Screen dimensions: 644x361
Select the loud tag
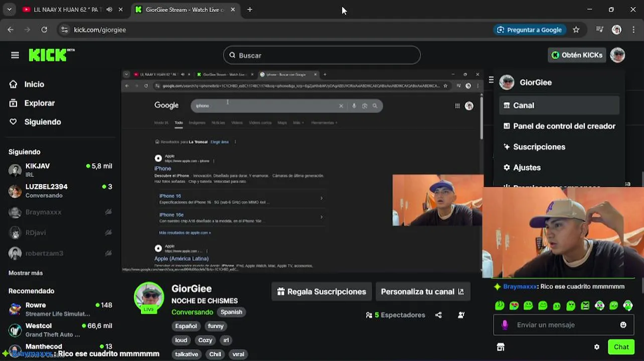181,340
